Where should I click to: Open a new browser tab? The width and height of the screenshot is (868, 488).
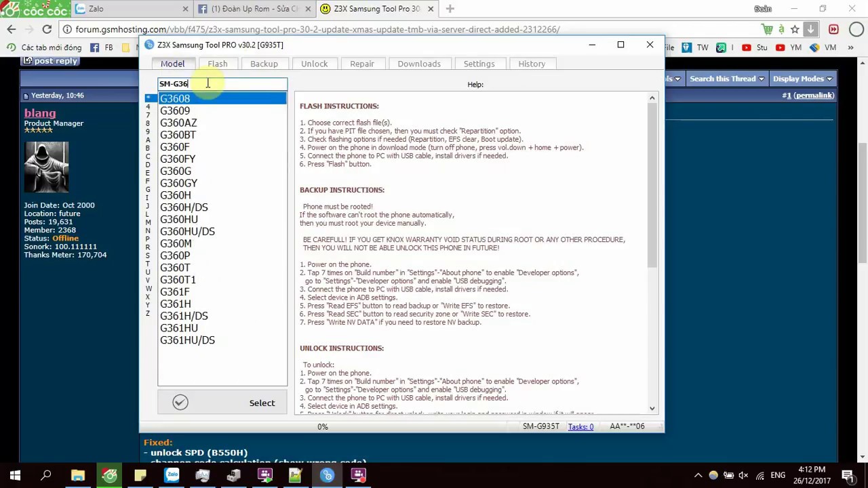click(450, 9)
